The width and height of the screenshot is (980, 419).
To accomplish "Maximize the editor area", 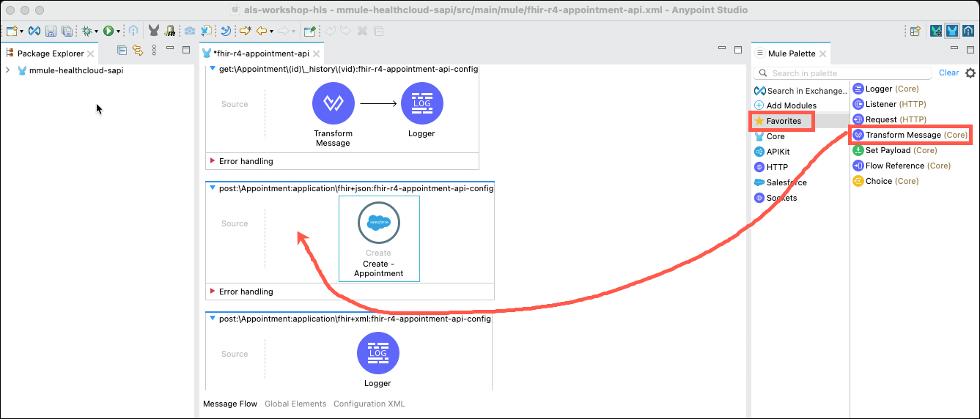I will pyautogui.click(x=738, y=50).
